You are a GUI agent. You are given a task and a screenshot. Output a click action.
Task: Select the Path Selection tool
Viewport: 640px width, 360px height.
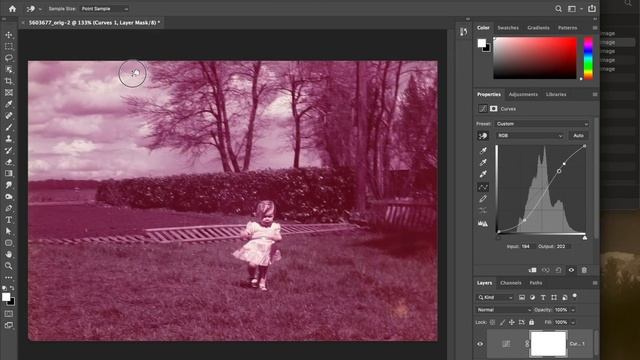tap(9, 231)
